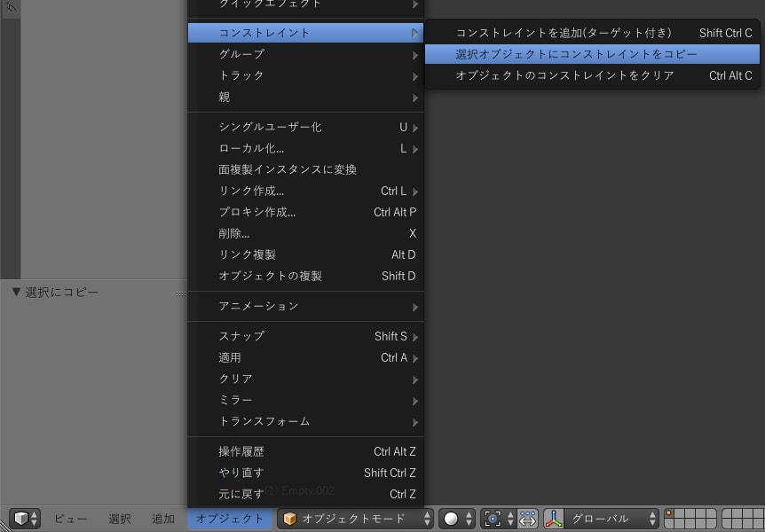This screenshot has width=765, height=532.
Task: Choose コンストレイントを追加(ターゲット付き)
Action: click(x=592, y=33)
